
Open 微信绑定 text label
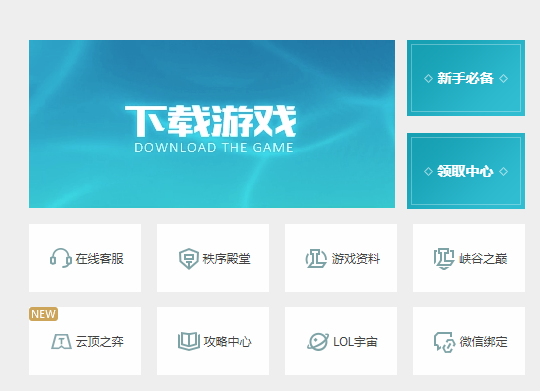pos(484,342)
